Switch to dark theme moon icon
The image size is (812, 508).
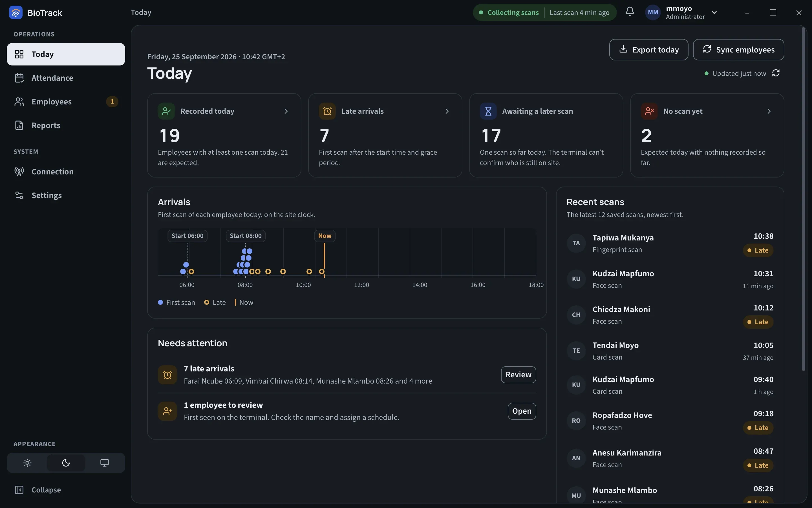(66, 463)
